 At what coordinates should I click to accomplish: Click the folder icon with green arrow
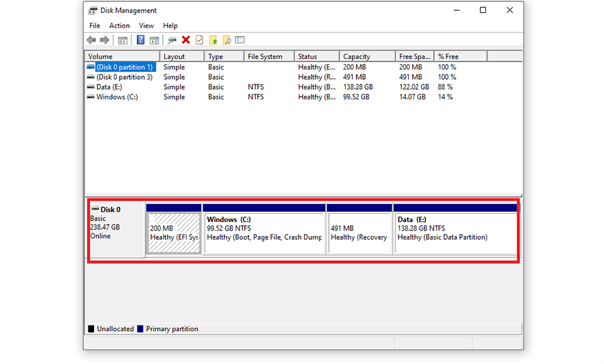point(213,40)
